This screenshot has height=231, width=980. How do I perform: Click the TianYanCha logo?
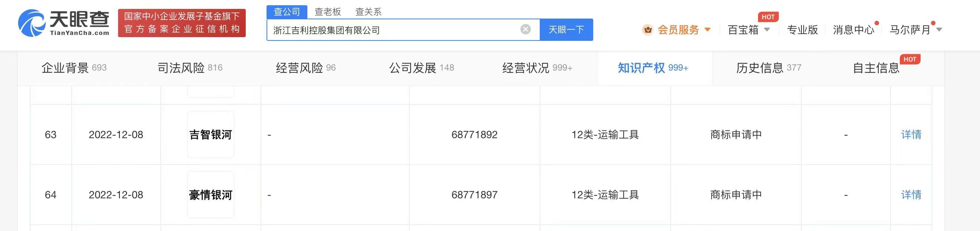[64, 23]
